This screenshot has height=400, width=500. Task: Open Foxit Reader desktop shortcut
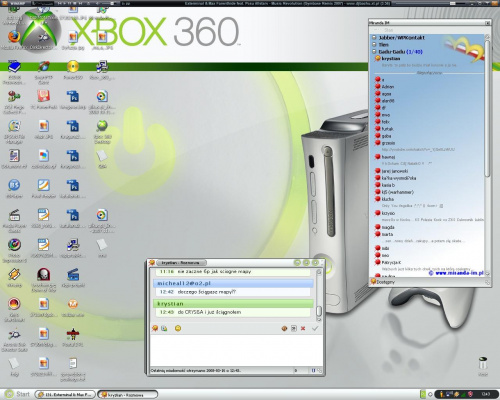[43, 185]
